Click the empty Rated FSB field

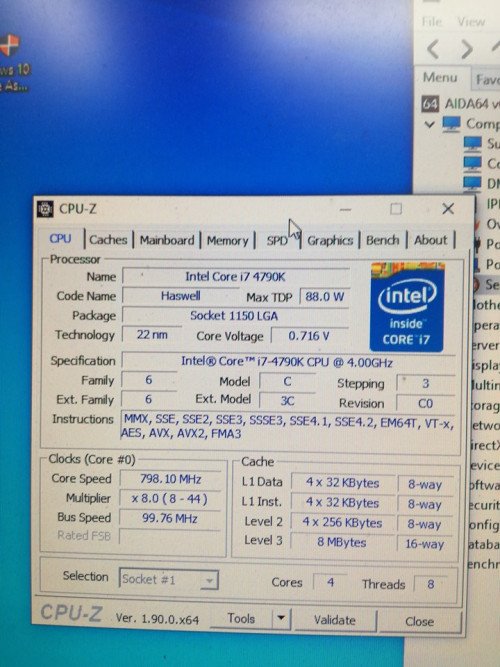pyautogui.click(x=170, y=536)
